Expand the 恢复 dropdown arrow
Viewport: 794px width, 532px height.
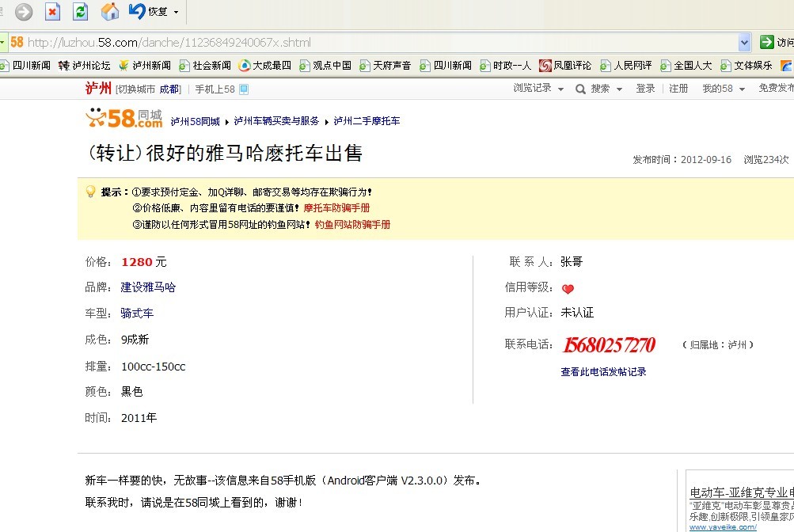point(177,12)
